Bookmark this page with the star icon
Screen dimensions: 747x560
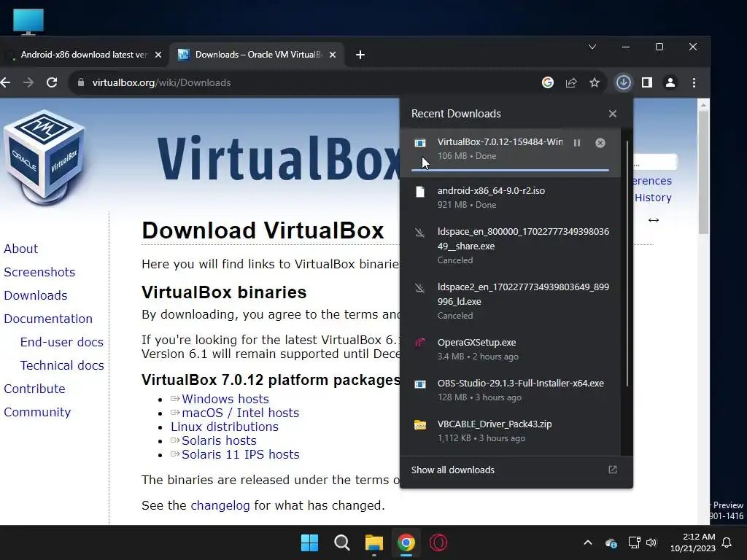pyautogui.click(x=594, y=82)
